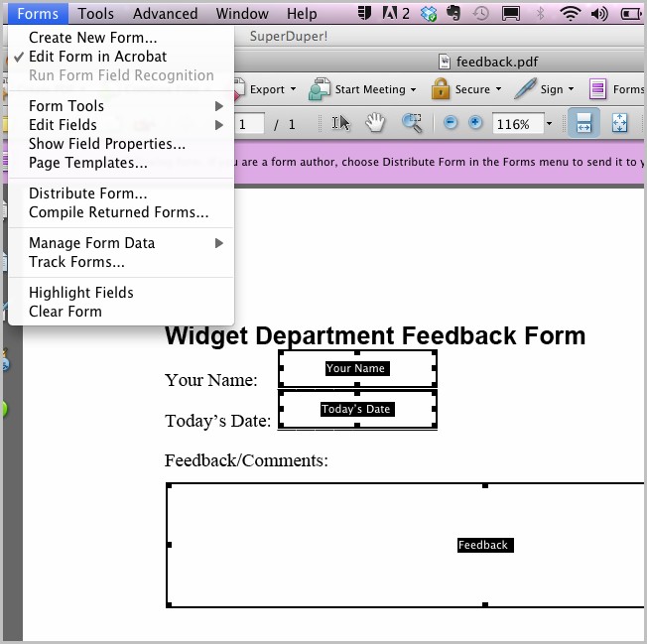Open the zoom percentage dropdown arrow
The width and height of the screenshot is (647, 644).
[x=549, y=123]
